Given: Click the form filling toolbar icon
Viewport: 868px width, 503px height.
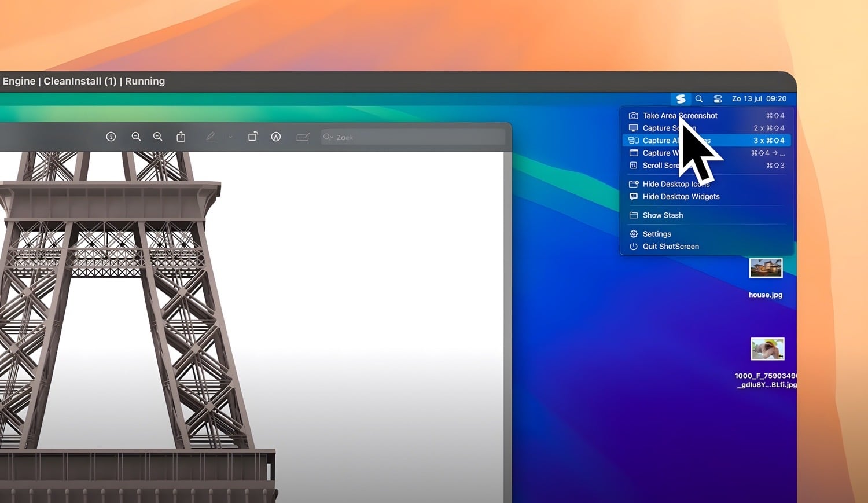Looking at the screenshot, I should coord(303,137).
